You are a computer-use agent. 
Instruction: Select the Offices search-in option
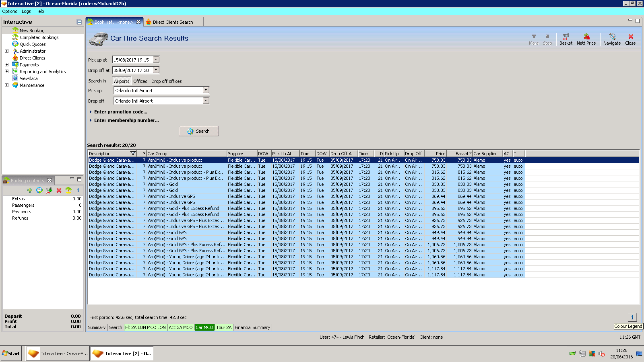pyautogui.click(x=140, y=81)
